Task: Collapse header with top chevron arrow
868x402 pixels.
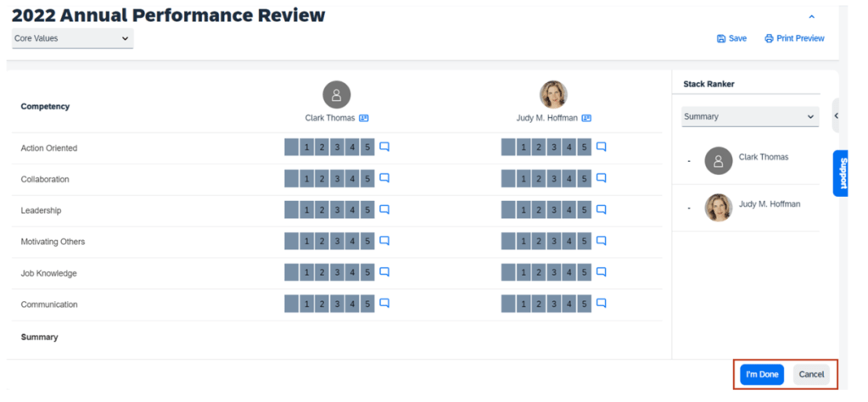Action: click(811, 16)
